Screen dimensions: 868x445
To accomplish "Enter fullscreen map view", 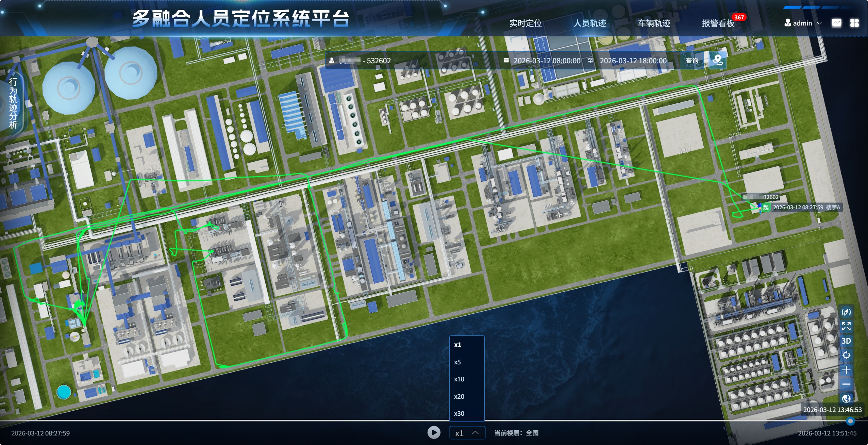I will pos(846,326).
